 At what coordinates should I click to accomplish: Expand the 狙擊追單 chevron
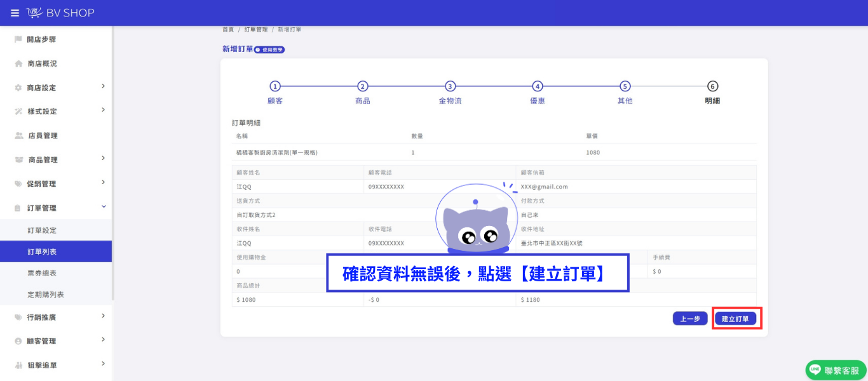103,364
